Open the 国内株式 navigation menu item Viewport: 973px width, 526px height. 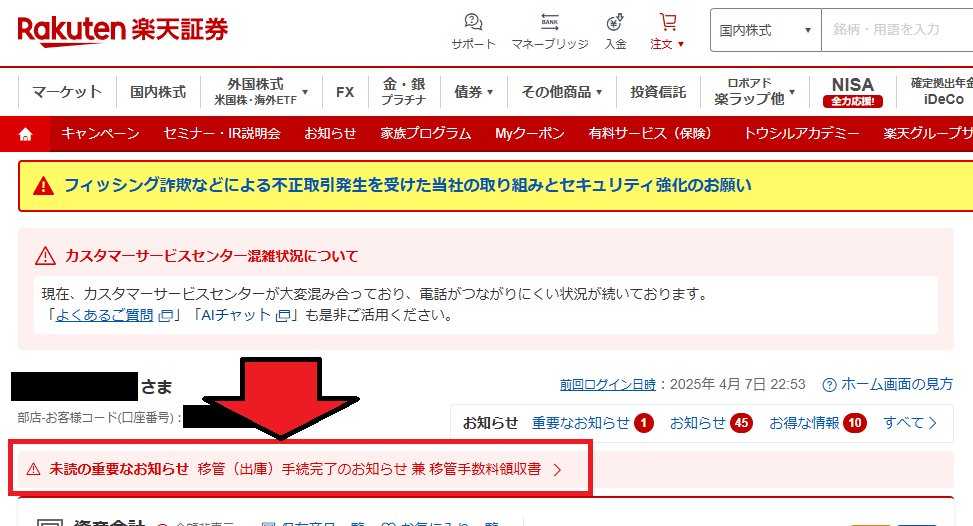click(158, 92)
